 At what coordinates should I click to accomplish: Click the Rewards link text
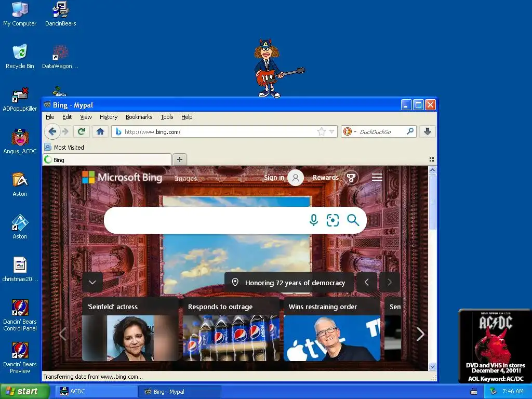(x=326, y=178)
